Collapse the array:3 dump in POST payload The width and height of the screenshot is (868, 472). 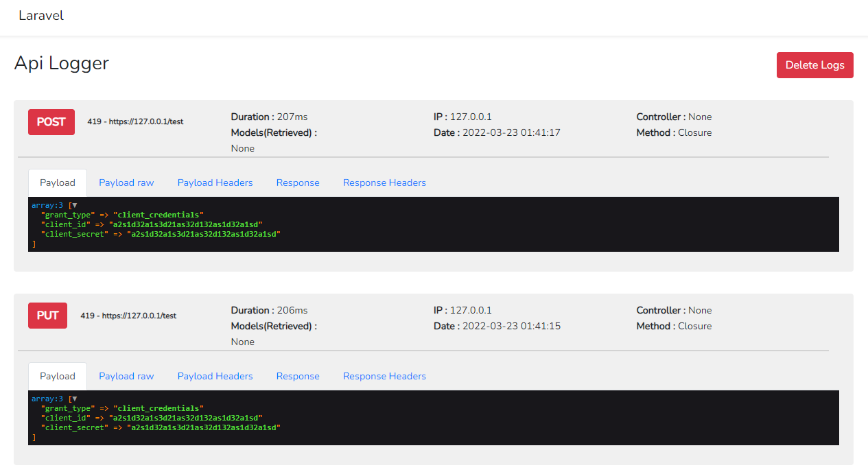click(x=73, y=204)
